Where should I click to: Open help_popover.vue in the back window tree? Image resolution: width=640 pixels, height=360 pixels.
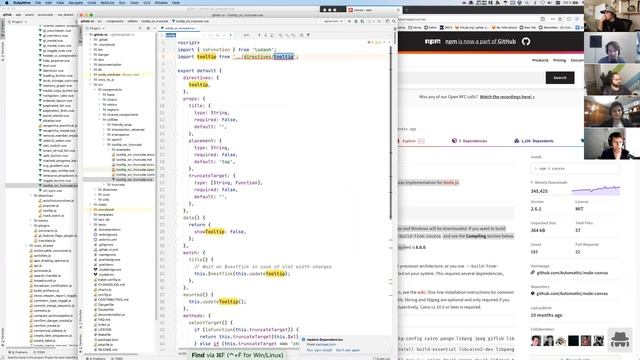[56, 60]
